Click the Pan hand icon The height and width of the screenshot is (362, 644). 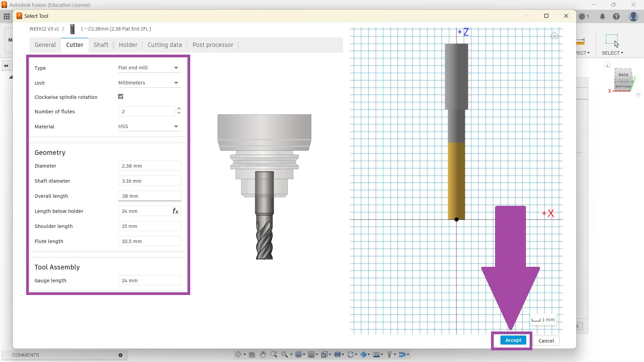coord(263,354)
